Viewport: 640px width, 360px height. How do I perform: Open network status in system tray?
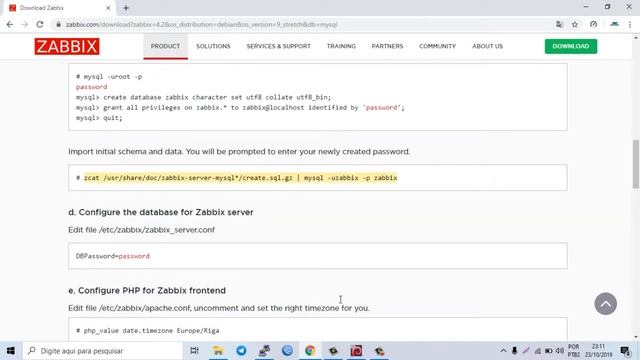coord(538,351)
